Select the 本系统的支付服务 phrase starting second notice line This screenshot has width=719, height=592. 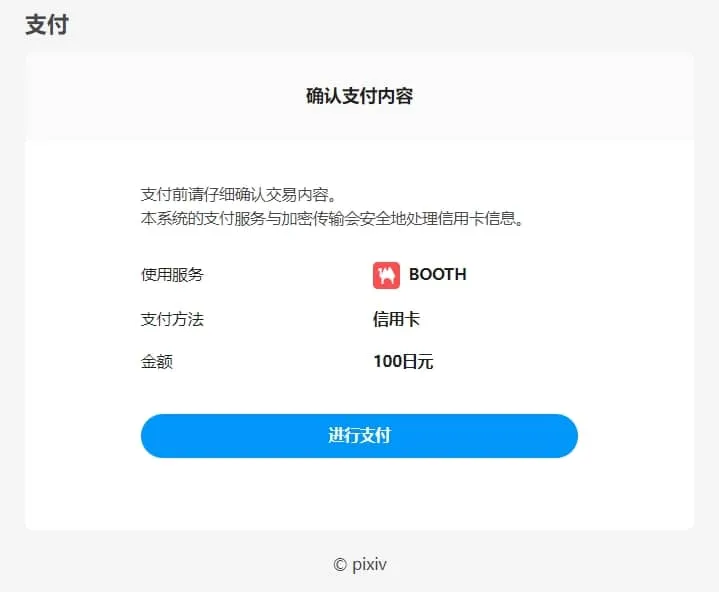pos(203,219)
